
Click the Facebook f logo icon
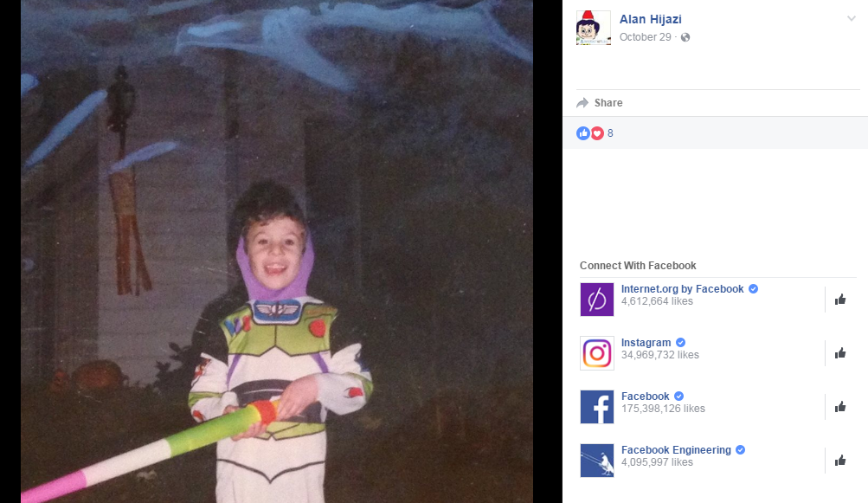tap(597, 407)
